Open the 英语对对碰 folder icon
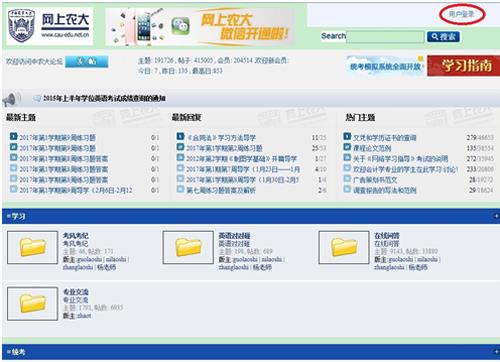 pos(188,247)
